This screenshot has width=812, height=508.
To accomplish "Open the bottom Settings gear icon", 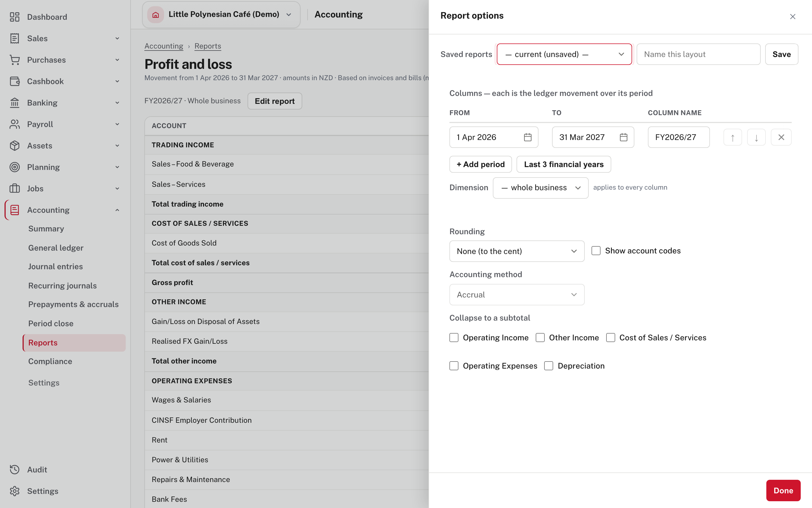I will click(14, 491).
